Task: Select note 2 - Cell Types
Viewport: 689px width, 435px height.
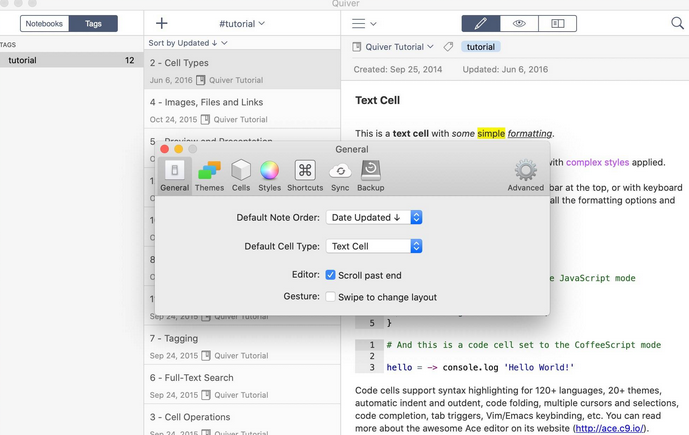Action: coord(242,69)
